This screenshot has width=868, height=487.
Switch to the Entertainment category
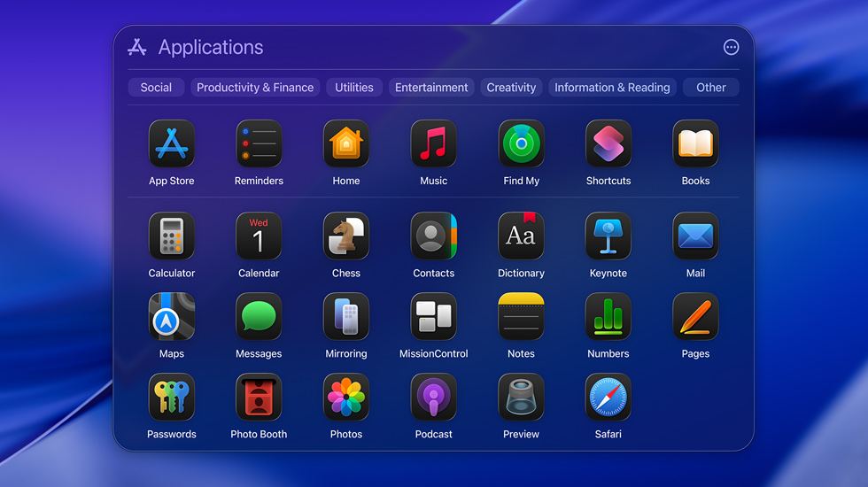pos(431,88)
